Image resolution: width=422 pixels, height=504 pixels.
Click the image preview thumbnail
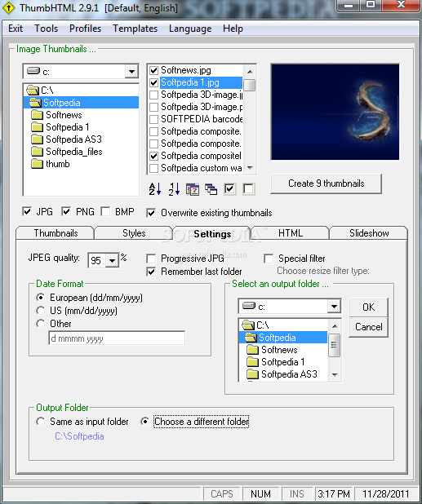(x=335, y=112)
